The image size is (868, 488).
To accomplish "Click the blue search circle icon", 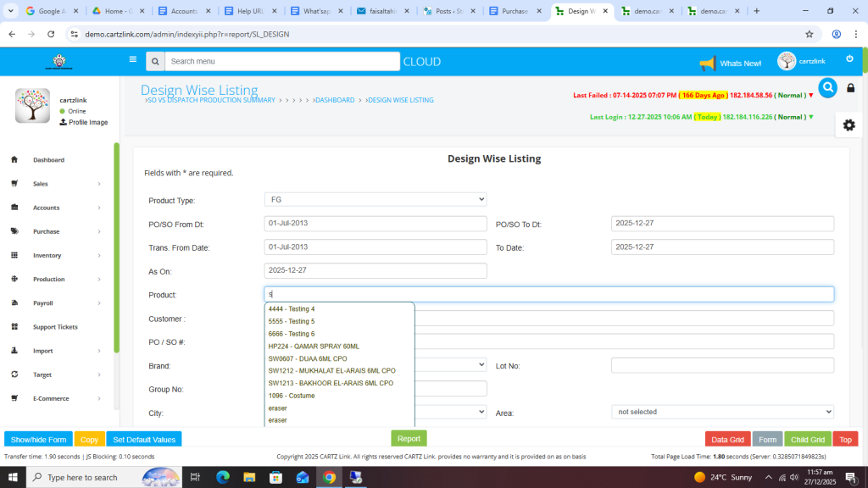I will click(x=827, y=87).
